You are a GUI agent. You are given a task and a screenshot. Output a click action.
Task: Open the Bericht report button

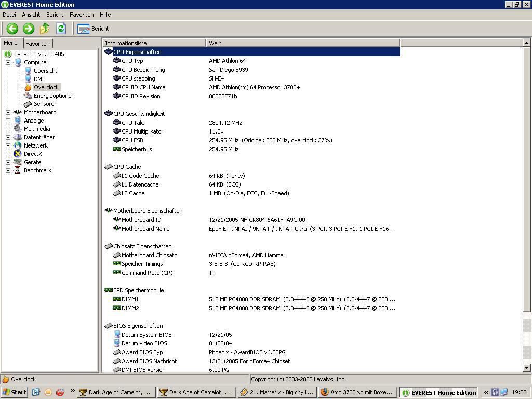coord(93,29)
